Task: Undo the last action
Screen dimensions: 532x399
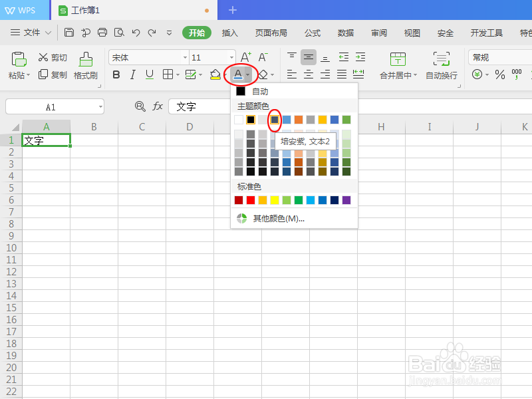Action: click(136, 33)
